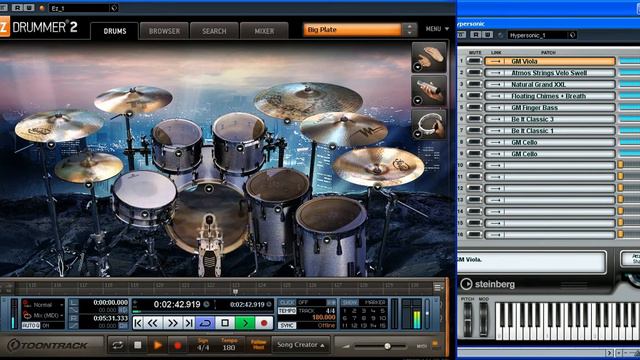Viewport: 640px width, 360px height.
Task: Open the Big Plate preset selector
Action: click(x=352, y=30)
